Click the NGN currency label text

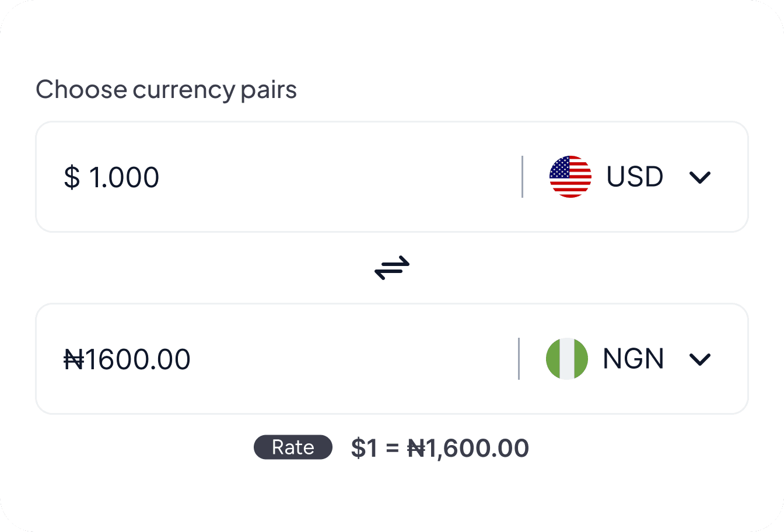(x=633, y=359)
